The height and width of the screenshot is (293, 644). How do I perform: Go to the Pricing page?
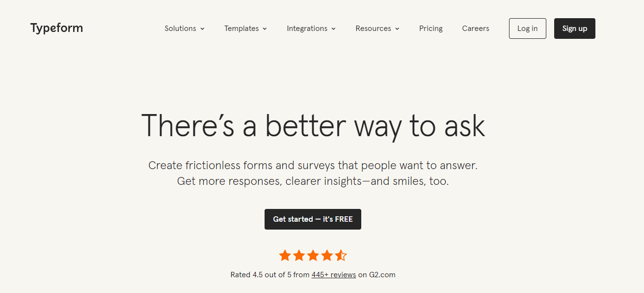coord(431,29)
